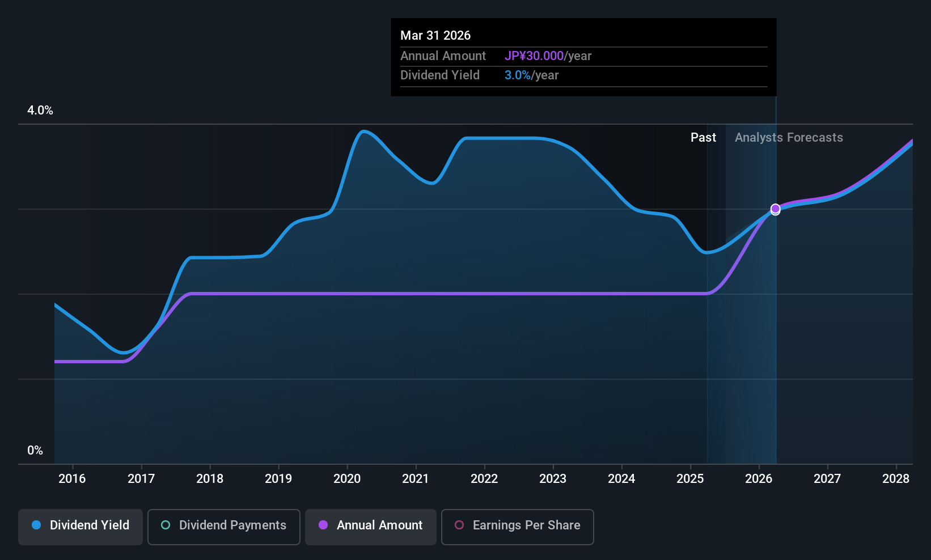Image resolution: width=931 pixels, height=560 pixels.
Task: Click the 2024 x-axis label
Action: point(621,478)
